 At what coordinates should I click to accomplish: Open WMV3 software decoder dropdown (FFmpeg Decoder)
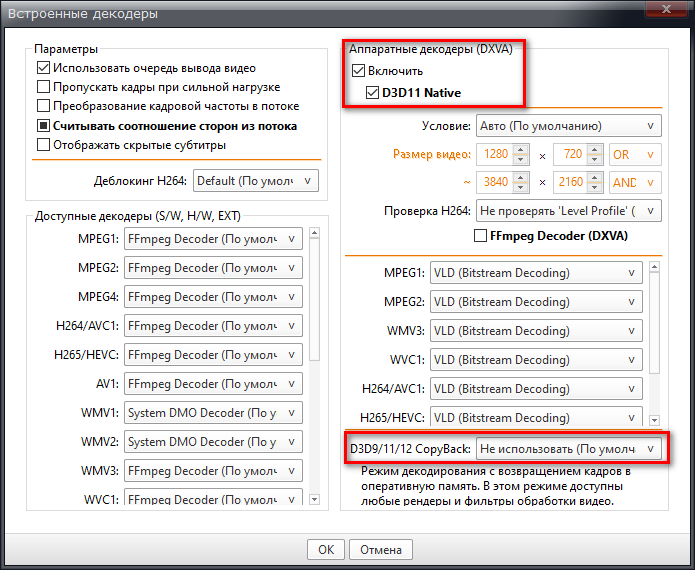[x=213, y=471]
